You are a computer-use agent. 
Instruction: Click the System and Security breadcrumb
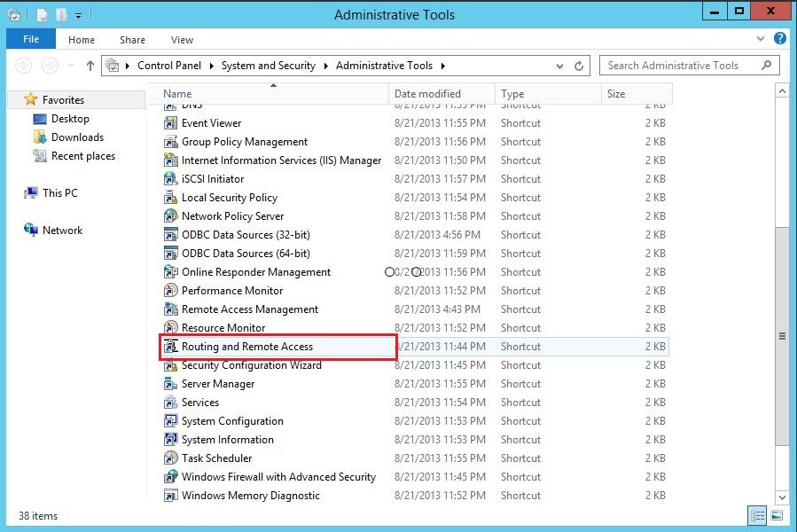pyautogui.click(x=269, y=66)
